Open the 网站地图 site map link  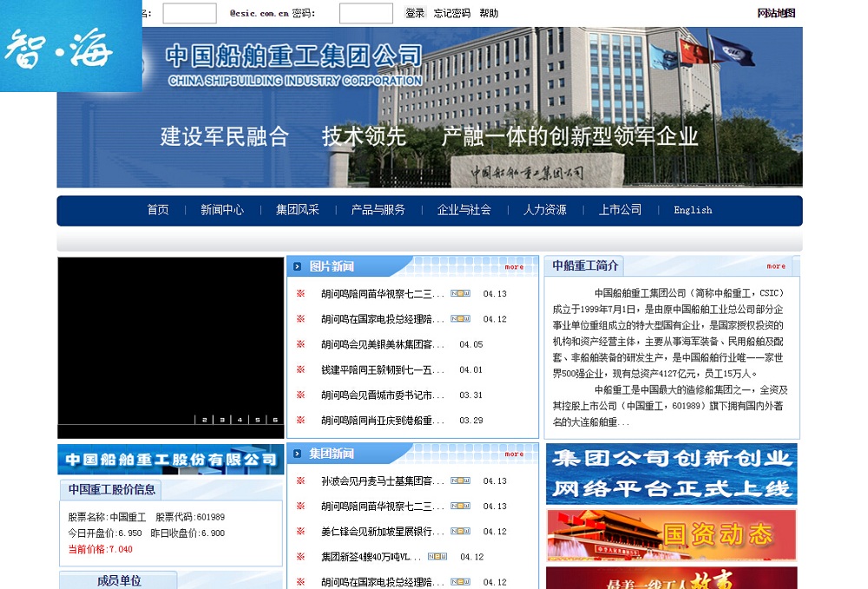coord(776,13)
